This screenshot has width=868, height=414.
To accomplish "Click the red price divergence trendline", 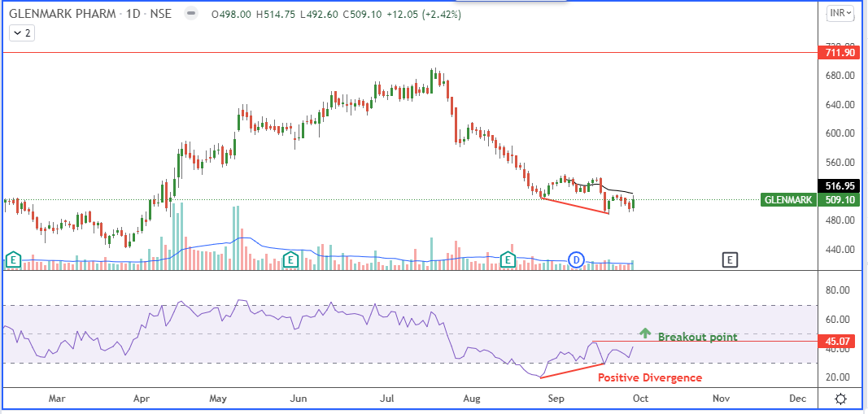I will [576, 205].
